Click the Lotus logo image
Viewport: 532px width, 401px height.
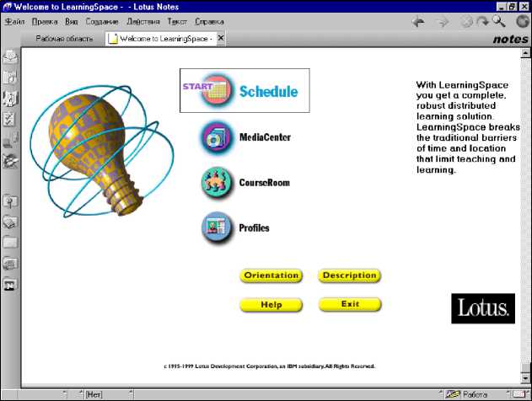pyautogui.click(x=483, y=308)
